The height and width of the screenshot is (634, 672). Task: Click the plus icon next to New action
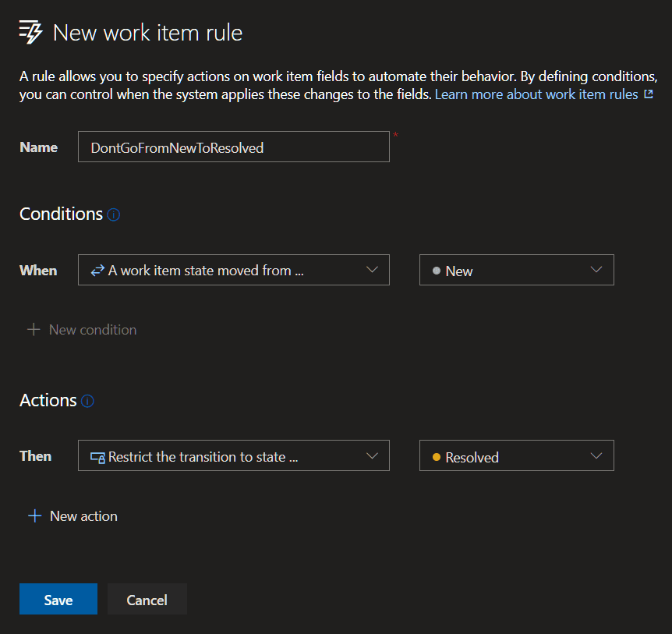(x=34, y=516)
